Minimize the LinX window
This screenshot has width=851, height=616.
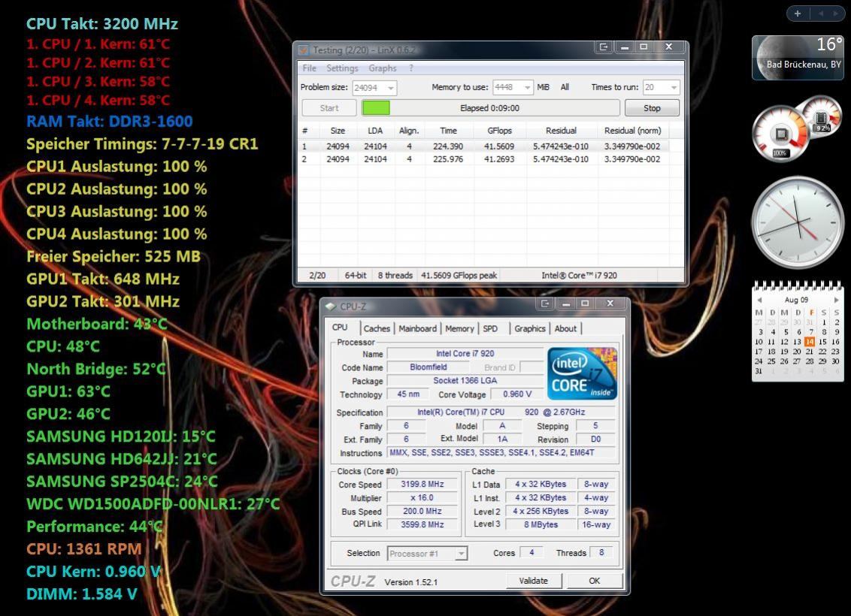(625, 47)
